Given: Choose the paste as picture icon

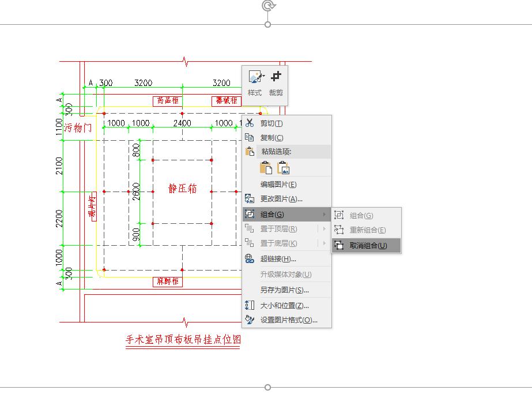Looking at the screenshot, I should 283,168.
